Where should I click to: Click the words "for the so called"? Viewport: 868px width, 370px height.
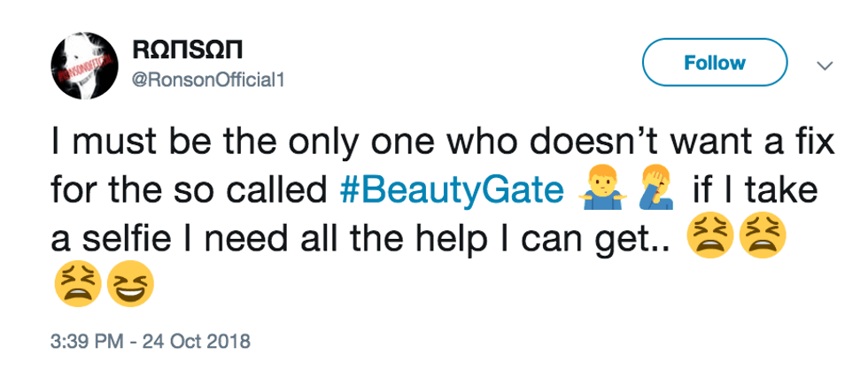[190, 189]
